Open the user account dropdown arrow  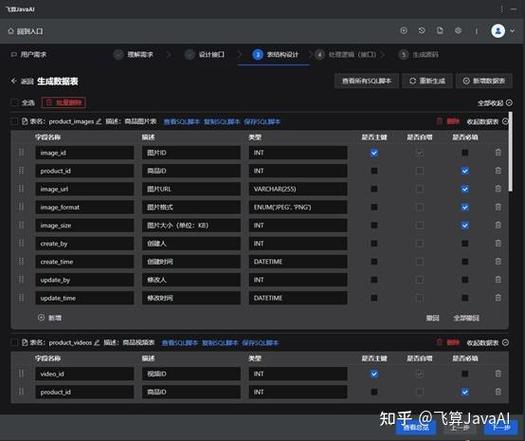point(512,31)
